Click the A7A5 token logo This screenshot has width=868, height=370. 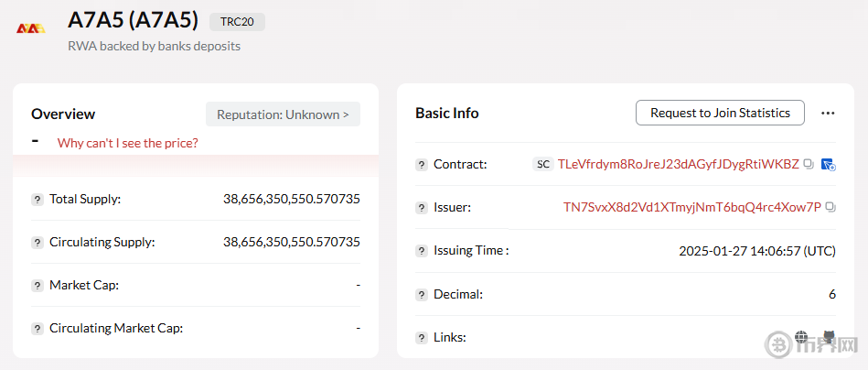32,28
